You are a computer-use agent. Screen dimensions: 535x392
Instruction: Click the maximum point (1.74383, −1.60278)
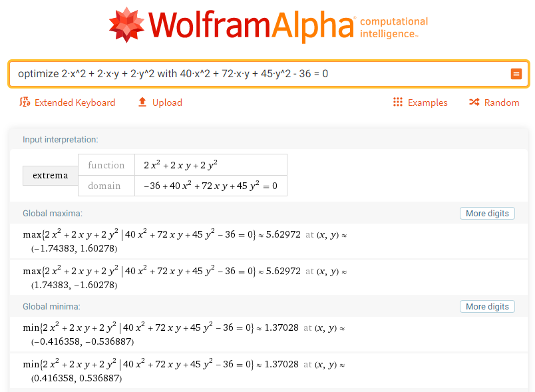click(x=74, y=285)
